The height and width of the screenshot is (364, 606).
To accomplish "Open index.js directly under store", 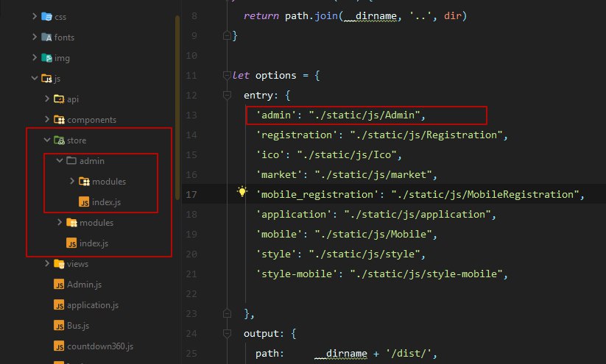I will coord(94,243).
